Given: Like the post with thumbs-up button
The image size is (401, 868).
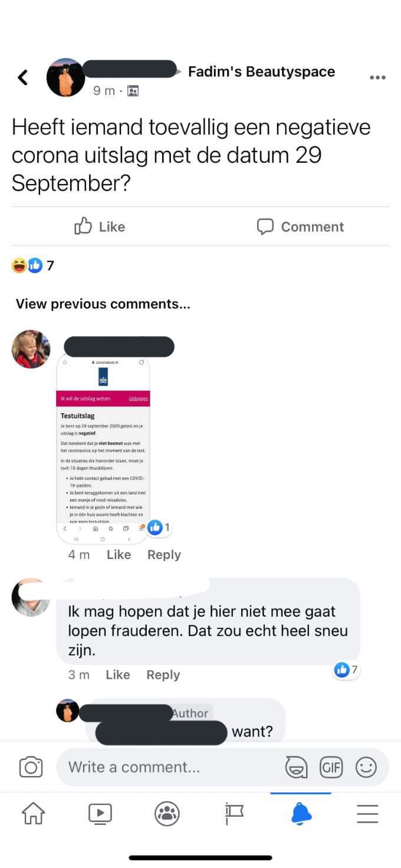Looking at the screenshot, I should 100,226.
